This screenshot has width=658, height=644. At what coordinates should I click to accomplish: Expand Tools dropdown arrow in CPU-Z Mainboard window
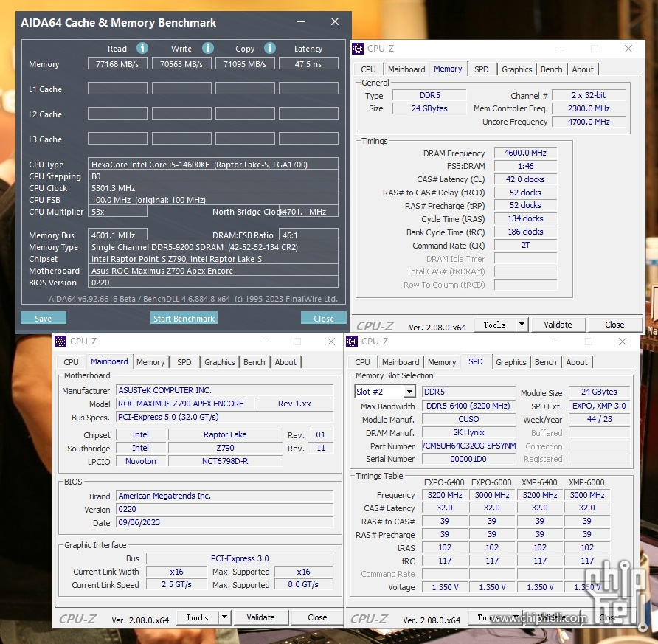click(224, 617)
